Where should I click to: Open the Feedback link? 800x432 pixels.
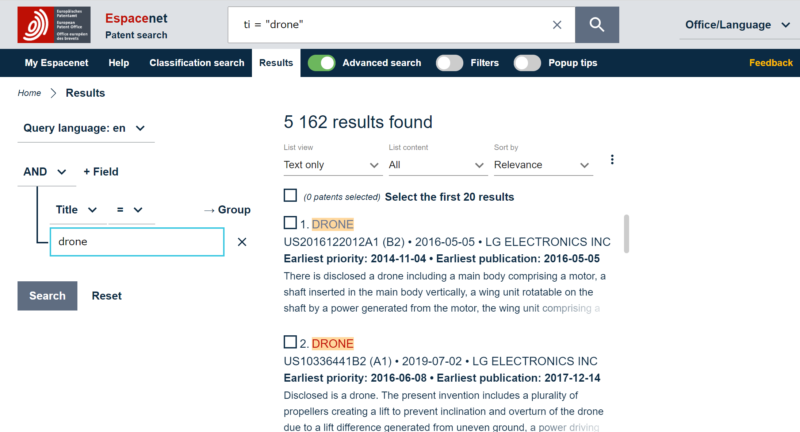coord(770,63)
